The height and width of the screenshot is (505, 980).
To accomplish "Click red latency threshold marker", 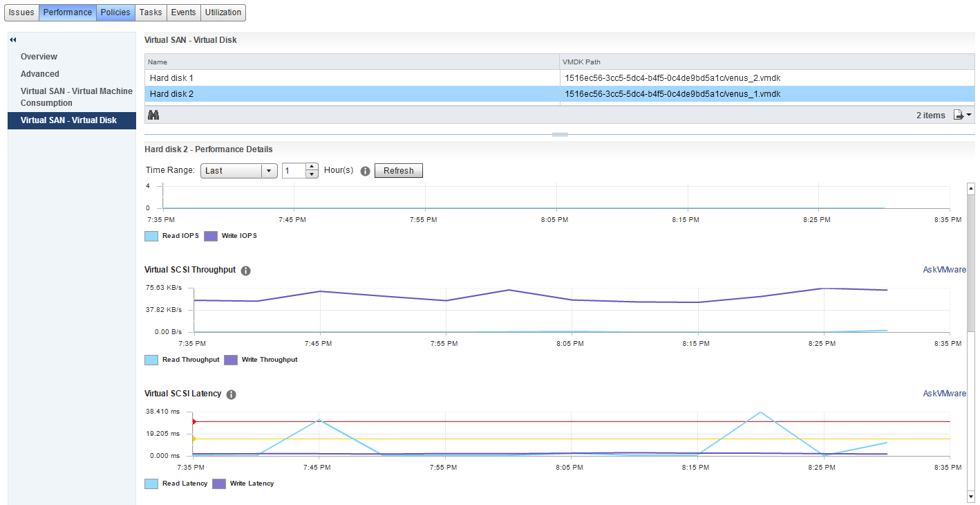I will (194, 421).
